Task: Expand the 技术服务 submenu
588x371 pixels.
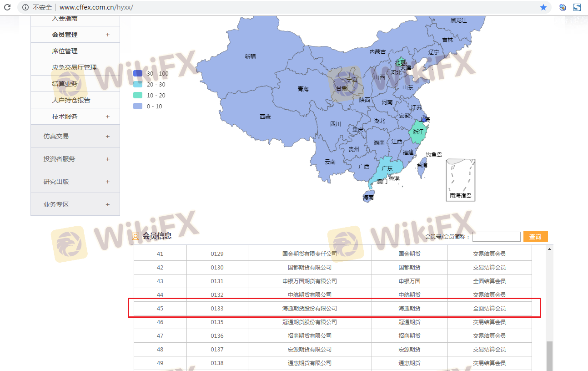Action: point(107,117)
